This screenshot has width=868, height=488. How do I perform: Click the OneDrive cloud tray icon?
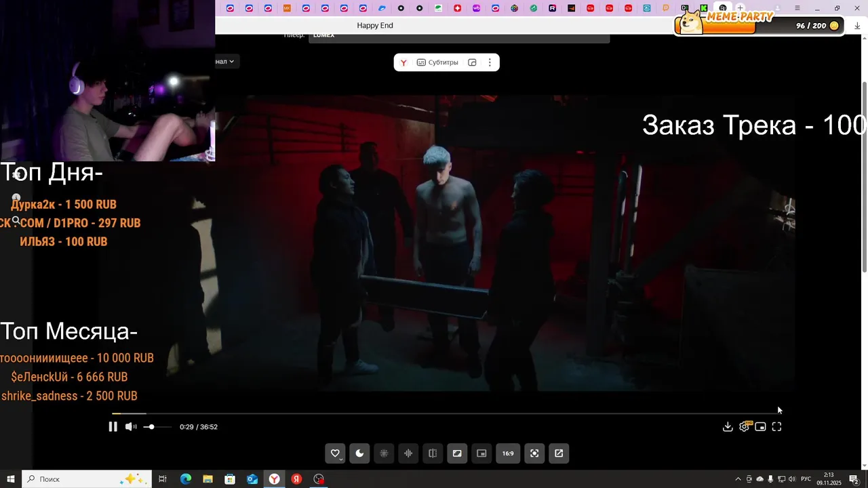(759, 479)
